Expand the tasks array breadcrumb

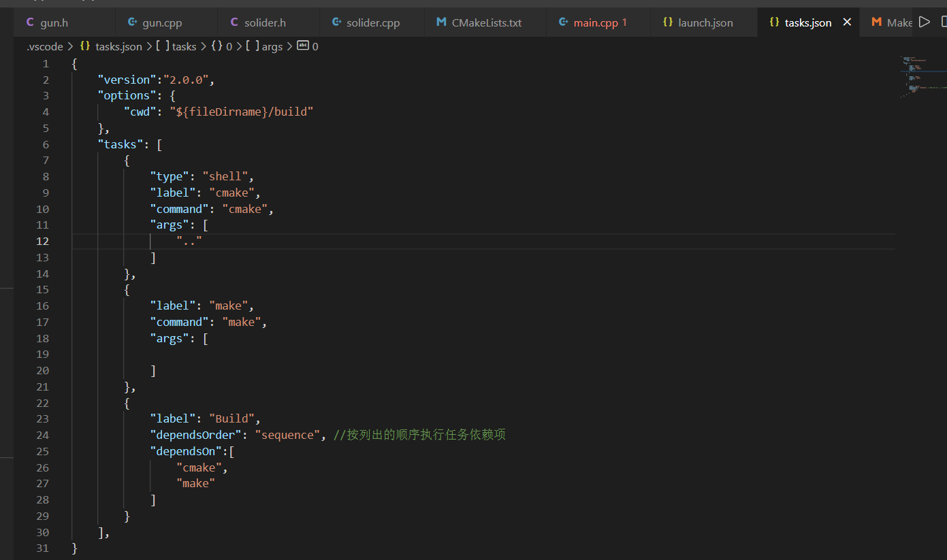click(176, 46)
